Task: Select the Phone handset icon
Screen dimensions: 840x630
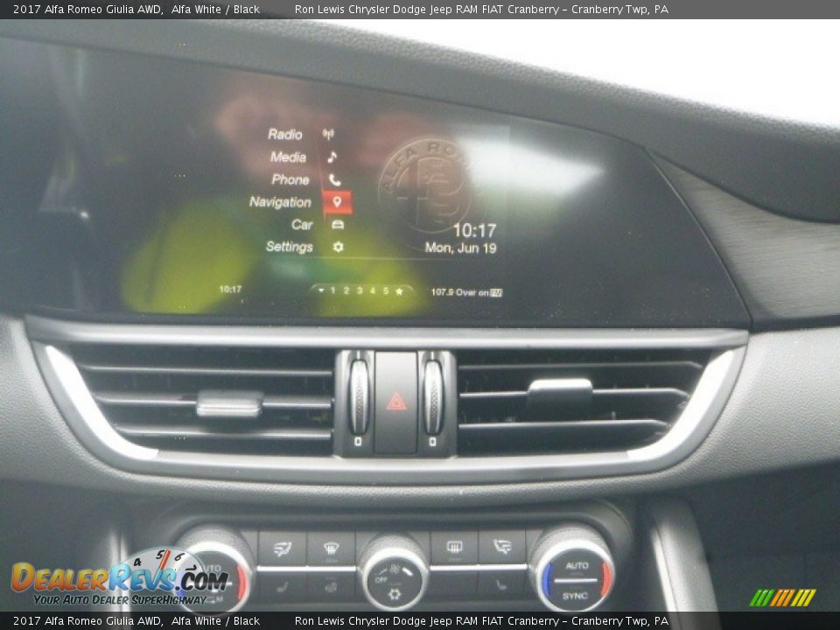Action: point(334,179)
